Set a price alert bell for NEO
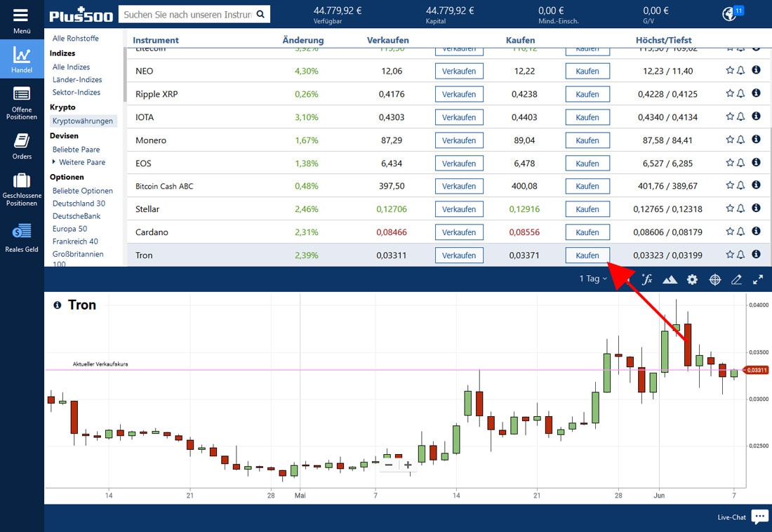772x532 pixels. [741, 70]
